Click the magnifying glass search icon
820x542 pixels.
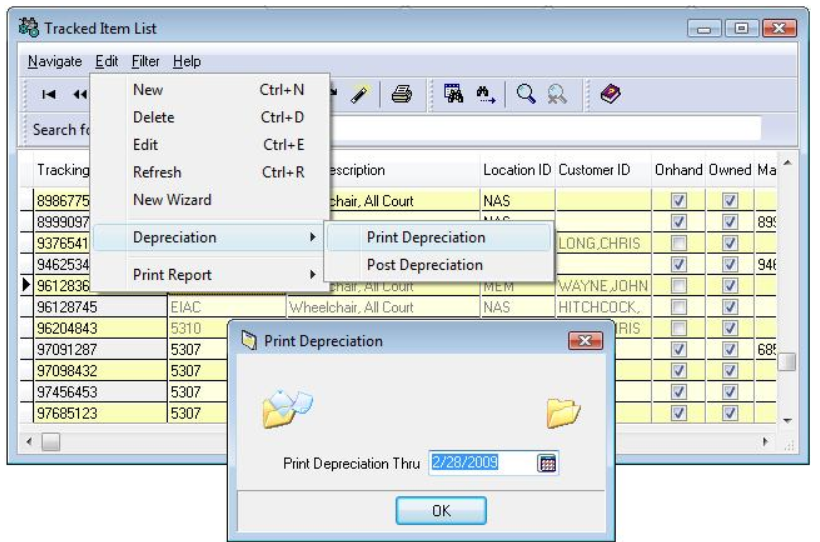click(x=526, y=94)
